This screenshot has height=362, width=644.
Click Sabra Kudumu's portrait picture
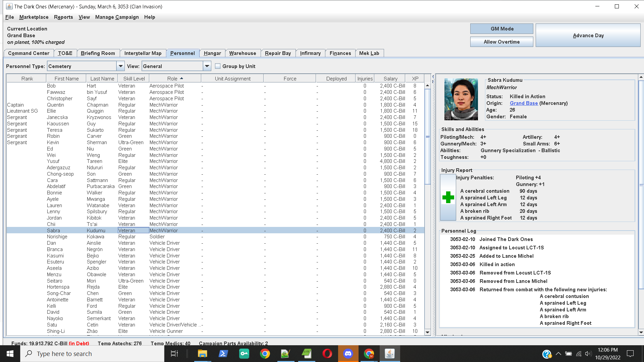pos(461,99)
